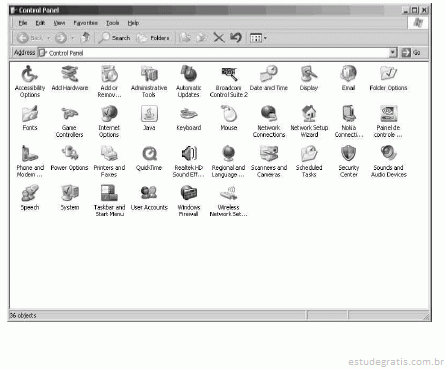
Task: Open Add or Remove Programs
Action: point(109,81)
